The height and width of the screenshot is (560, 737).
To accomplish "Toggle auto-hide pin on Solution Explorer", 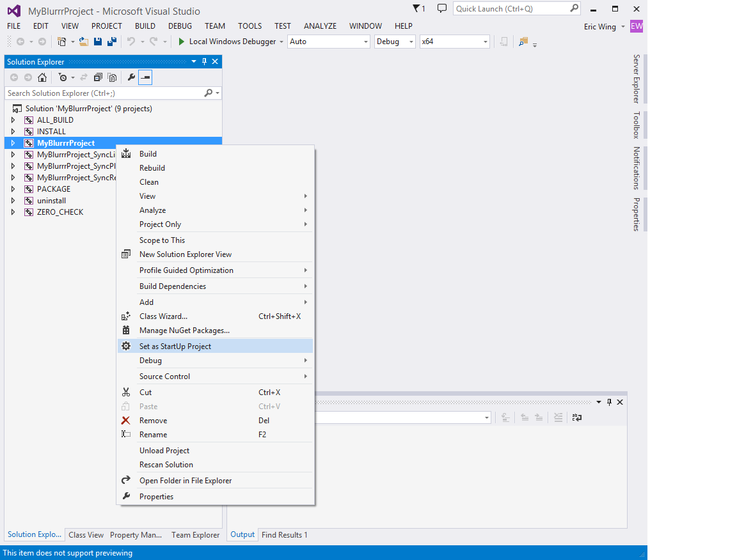I will (x=205, y=61).
